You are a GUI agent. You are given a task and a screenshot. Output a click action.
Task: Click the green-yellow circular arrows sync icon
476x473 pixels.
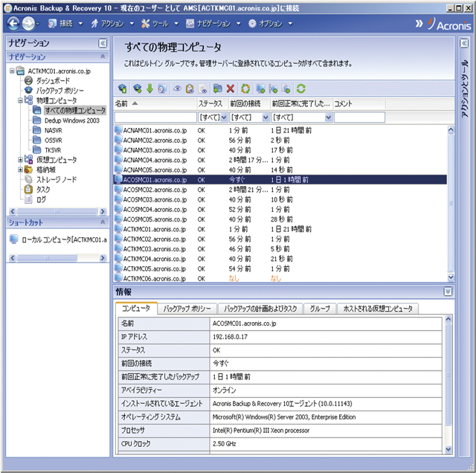click(245, 89)
